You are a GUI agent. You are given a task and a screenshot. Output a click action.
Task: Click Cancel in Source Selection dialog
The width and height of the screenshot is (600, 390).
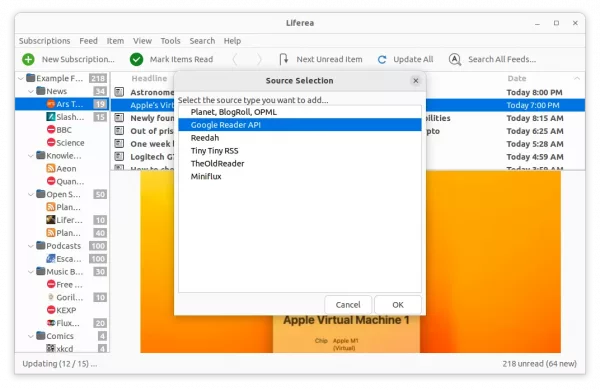pyautogui.click(x=348, y=305)
